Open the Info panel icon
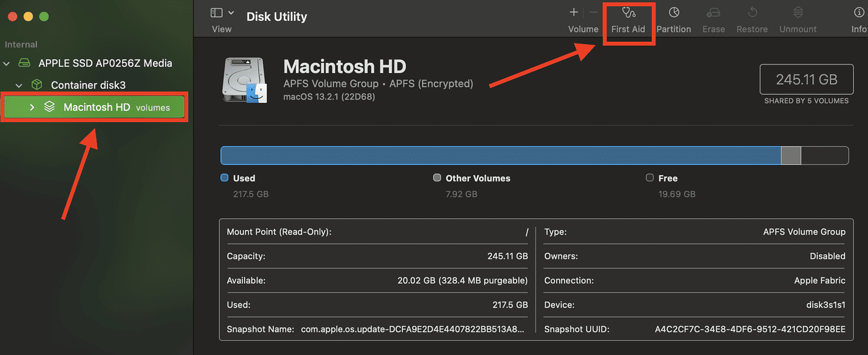 coord(859,12)
